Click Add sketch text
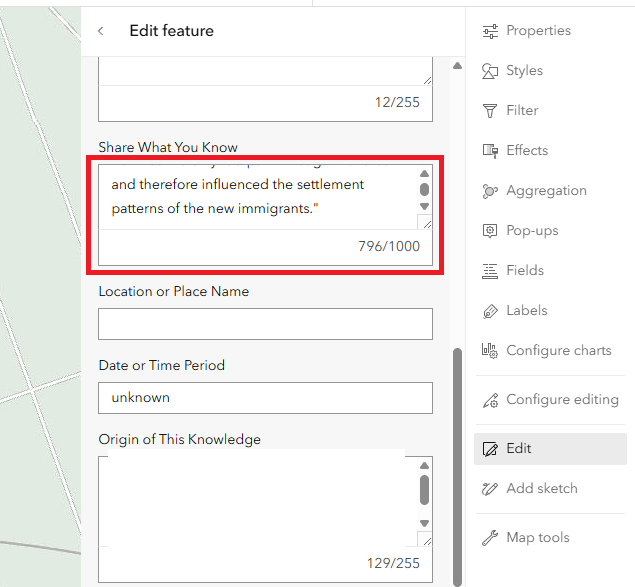This screenshot has height=587, width=635. [542, 489]
